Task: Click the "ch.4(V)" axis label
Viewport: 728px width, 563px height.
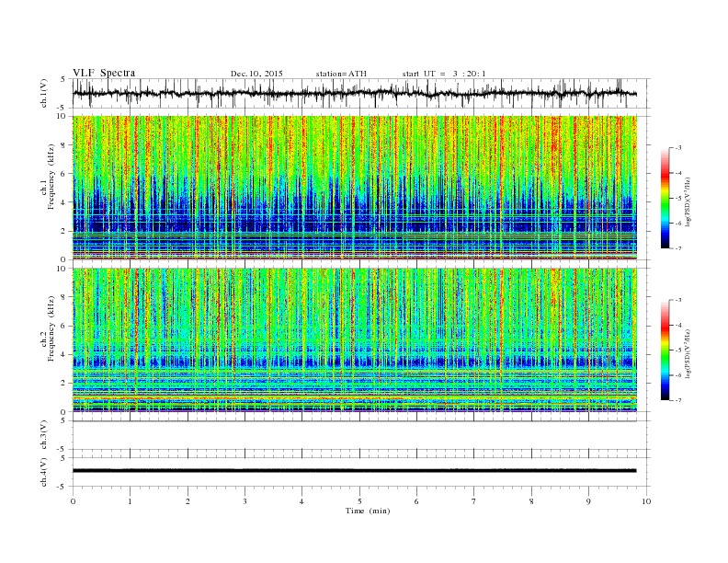Action: (44, 473)
